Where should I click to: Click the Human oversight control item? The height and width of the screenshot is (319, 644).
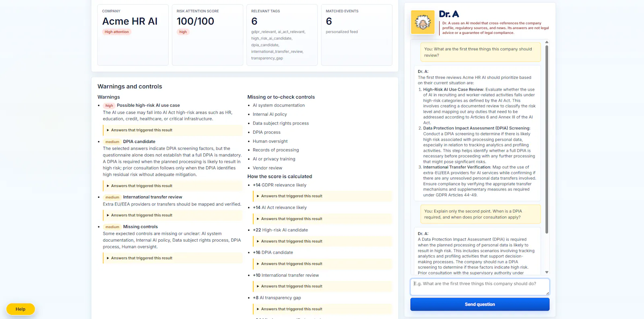270,141
